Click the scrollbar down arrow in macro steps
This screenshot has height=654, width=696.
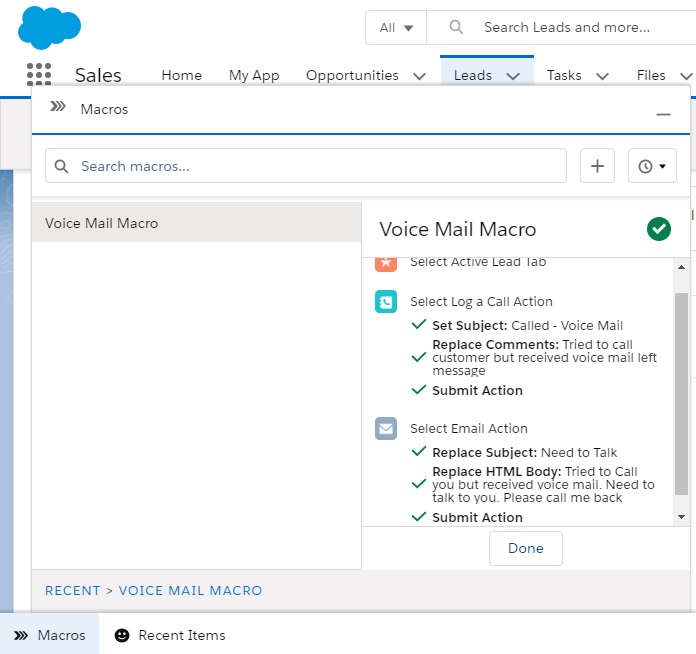point(681,517)
